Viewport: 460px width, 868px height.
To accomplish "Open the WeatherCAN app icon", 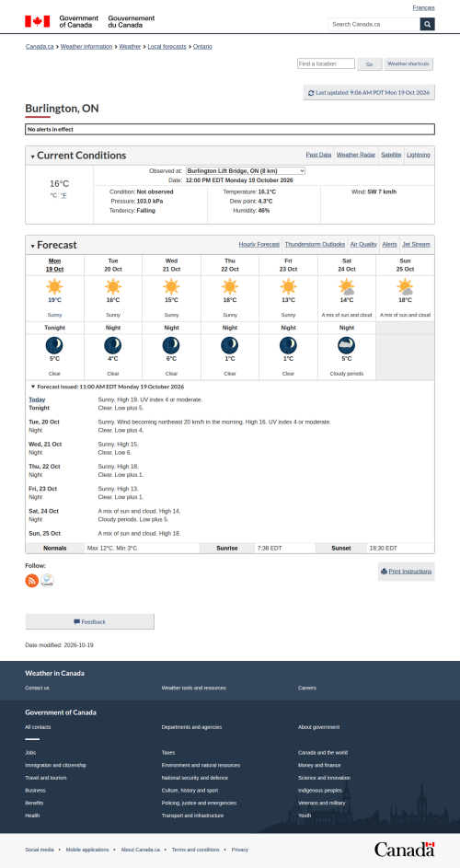I will pos(48,581).
